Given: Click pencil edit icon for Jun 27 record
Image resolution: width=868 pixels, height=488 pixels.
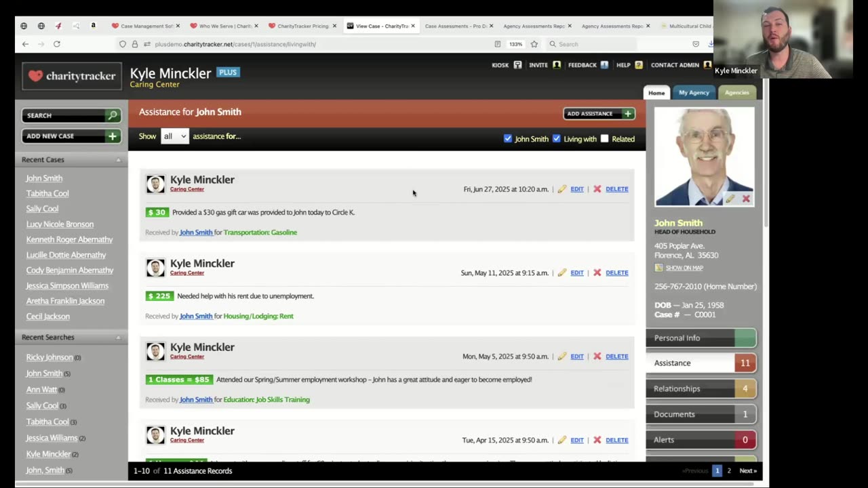Looking at the screenshot, I should [x=561, y=189].
